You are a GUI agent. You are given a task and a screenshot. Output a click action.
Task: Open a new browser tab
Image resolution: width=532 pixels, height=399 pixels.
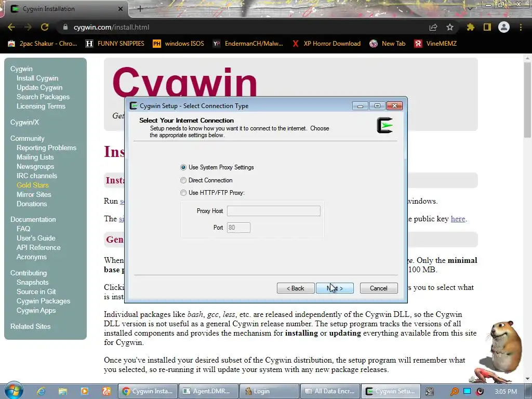(x=140, y=9)
